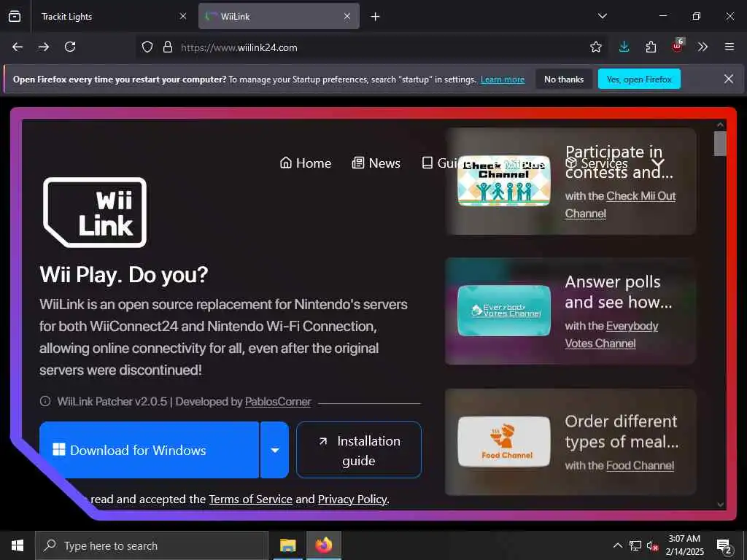Open the Installation guide button
This screenshot has width=747, height=560.
coord(359,450)
